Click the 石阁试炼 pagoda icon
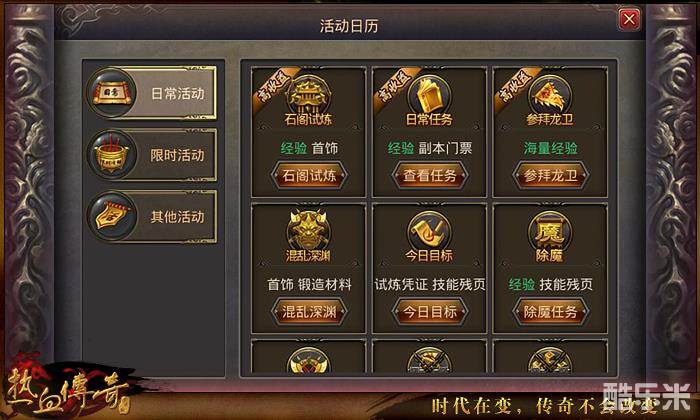This screenshot has width=700, height=420. 308,95
